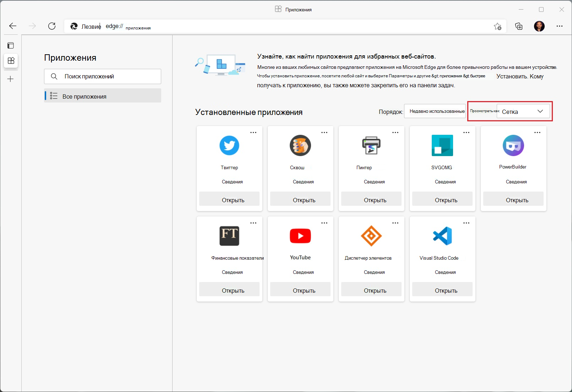Click the Приложения sidebar heading
Screen dimensions: 572x392
pos(70,58)
